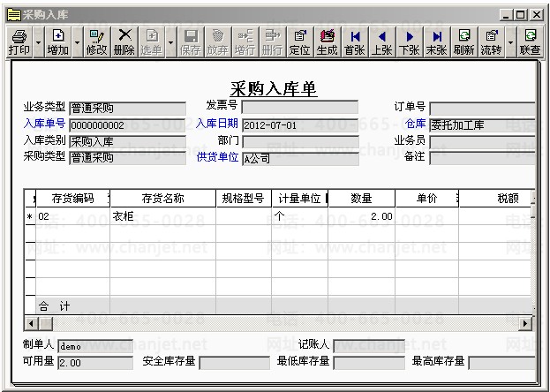This screenshot has height=392, width=550.
Task: Click the horizontal scrollbar thumb
Action: (46, 323)
